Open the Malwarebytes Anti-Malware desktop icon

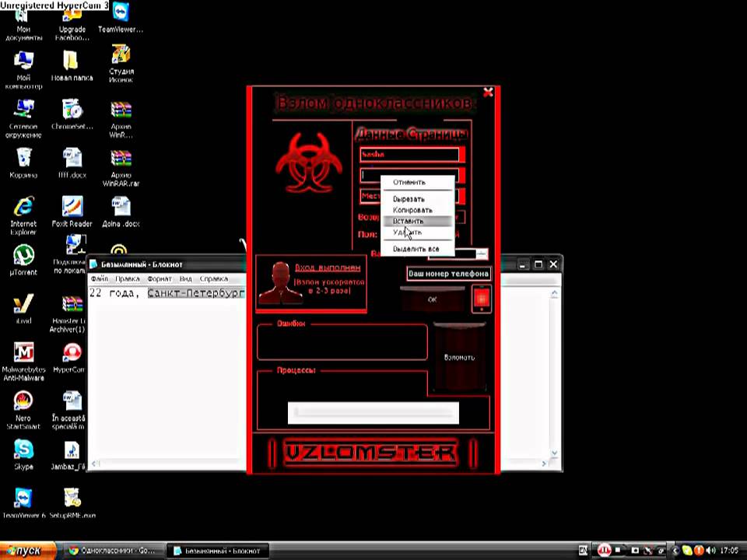click(x=23, y=362)
